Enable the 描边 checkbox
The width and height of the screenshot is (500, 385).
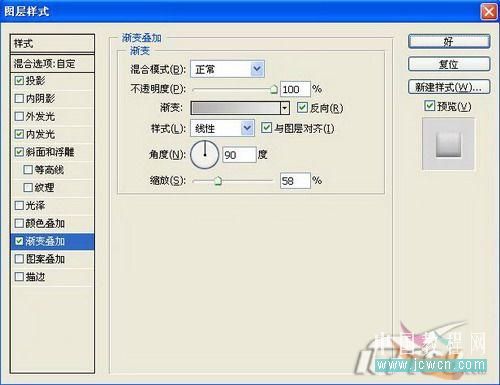[x=19, y=277]
